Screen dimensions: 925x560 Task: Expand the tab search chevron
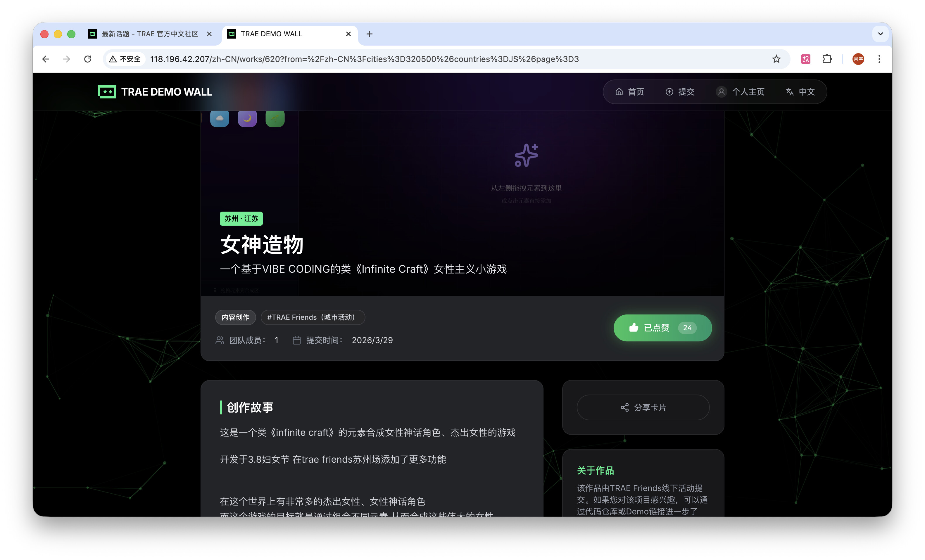[x=880, y=34]
